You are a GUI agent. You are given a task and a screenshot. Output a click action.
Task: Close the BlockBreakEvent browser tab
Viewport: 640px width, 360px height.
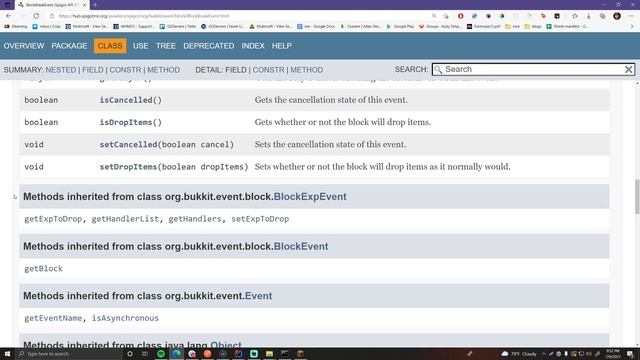click(84, 5)
